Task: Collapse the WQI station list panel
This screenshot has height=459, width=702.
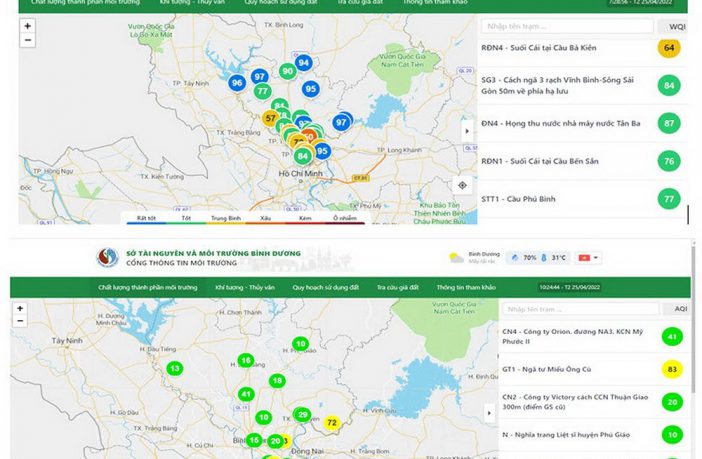Action: coord(466,130)
